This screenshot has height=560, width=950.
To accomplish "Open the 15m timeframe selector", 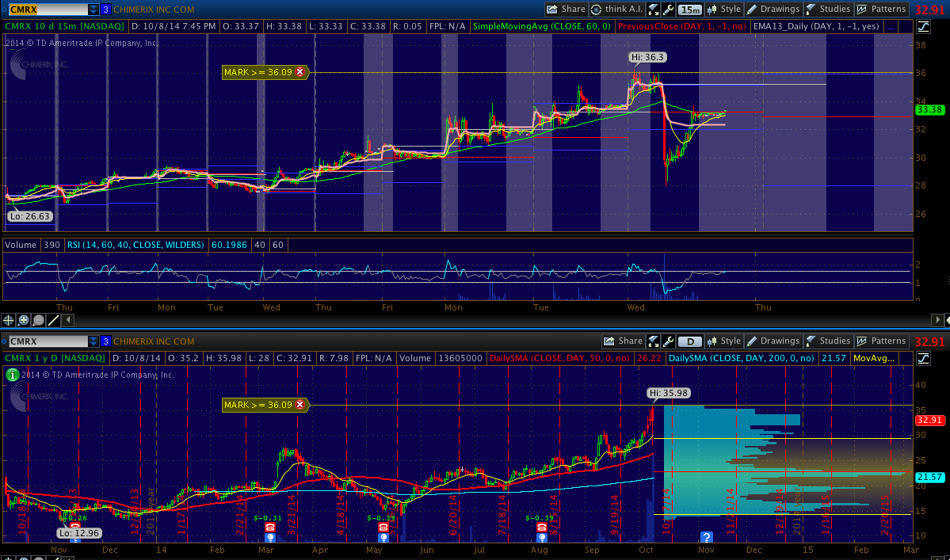I will tap(690, 10).
